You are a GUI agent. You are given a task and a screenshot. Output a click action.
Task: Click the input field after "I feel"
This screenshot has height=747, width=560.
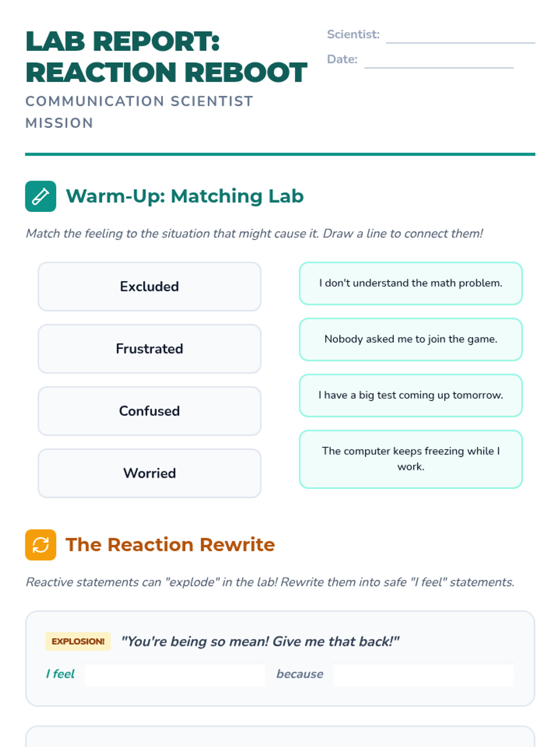click(x=175, y=674)
